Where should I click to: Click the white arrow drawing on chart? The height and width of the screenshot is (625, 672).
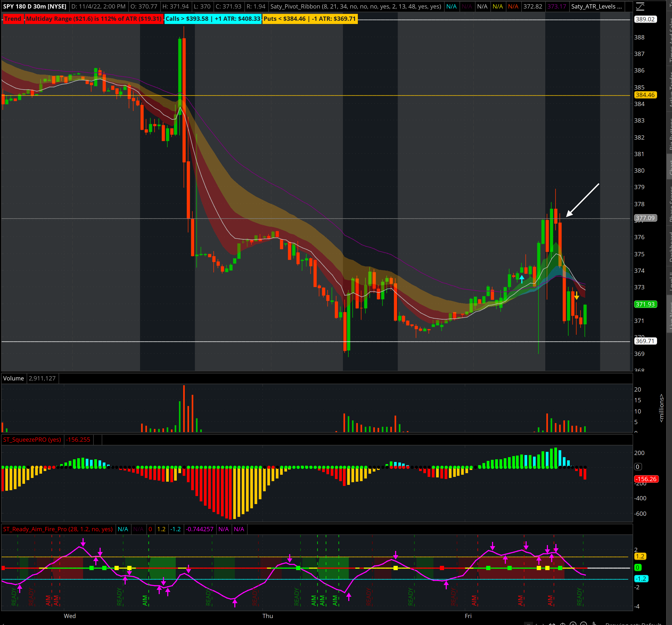click(x=583, y=200)
